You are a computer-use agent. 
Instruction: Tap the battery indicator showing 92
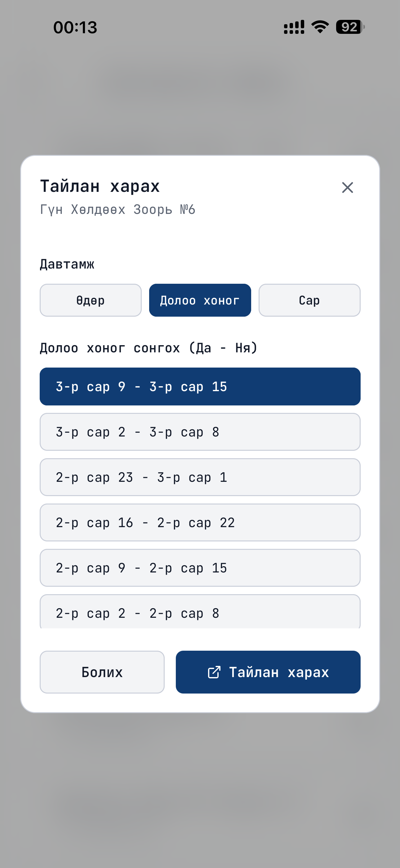point(350,27)
